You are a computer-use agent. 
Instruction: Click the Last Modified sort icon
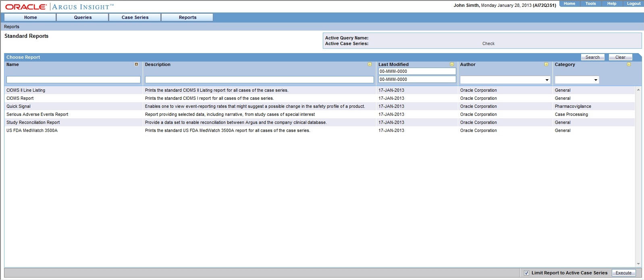(x=452, y=64)
